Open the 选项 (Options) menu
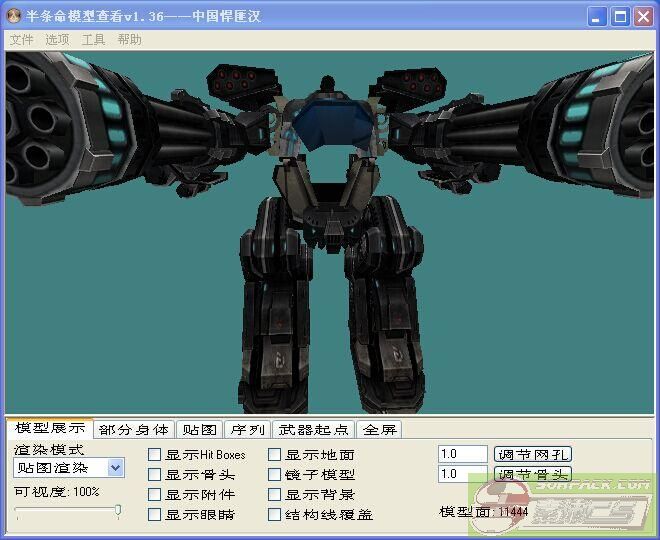The height and width of the screenshot is (540, 660). [x=57, y=40]
